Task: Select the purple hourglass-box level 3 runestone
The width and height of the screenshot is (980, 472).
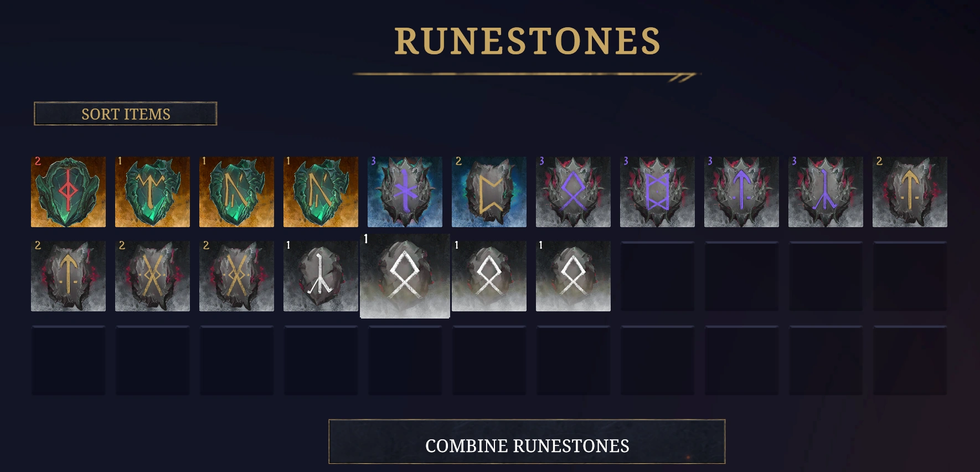Action: (657, 192)
